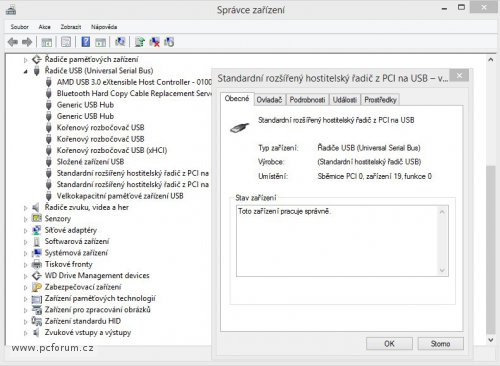The height and width of the screenshot is (366, 500).
Task: Click the Zařízení standardu HID icon
Action: pos(36,321)
